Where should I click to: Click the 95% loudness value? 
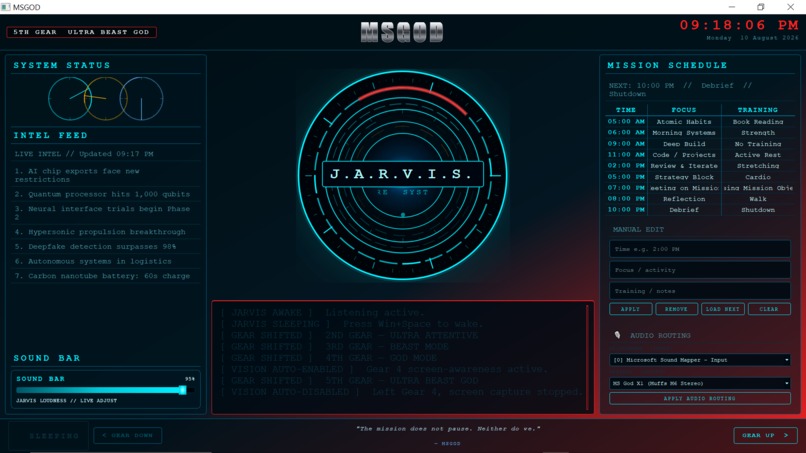coord(190,379)
